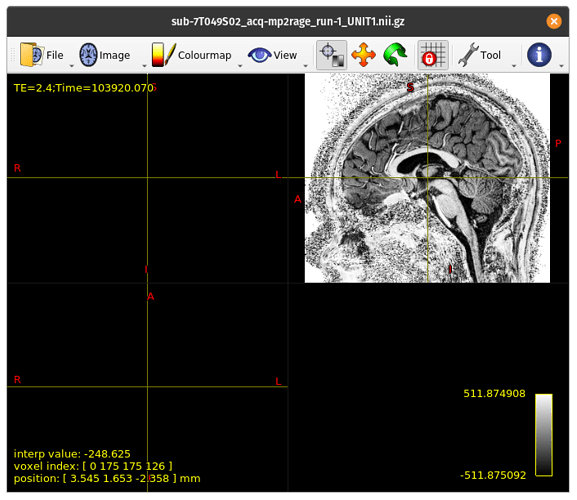Expand the Image dropdown arrow
Screen dimensions: 577x500
[144, 66]
